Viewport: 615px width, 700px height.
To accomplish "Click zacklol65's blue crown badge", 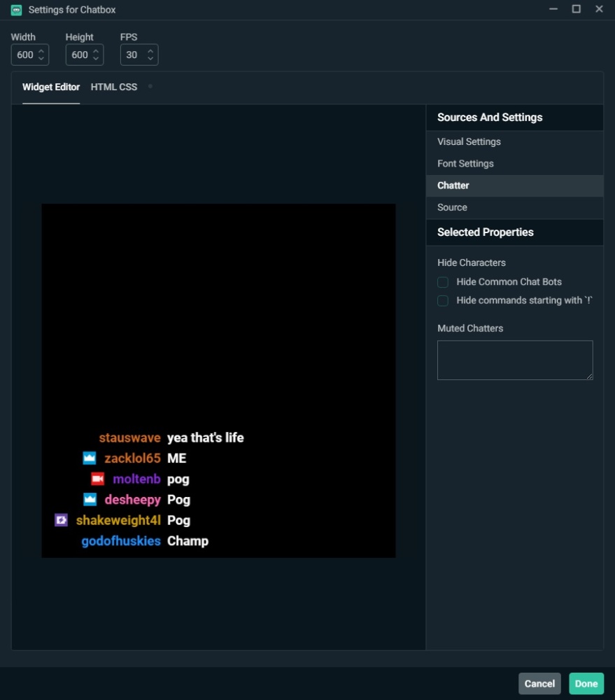I will (x=90, y=458).
